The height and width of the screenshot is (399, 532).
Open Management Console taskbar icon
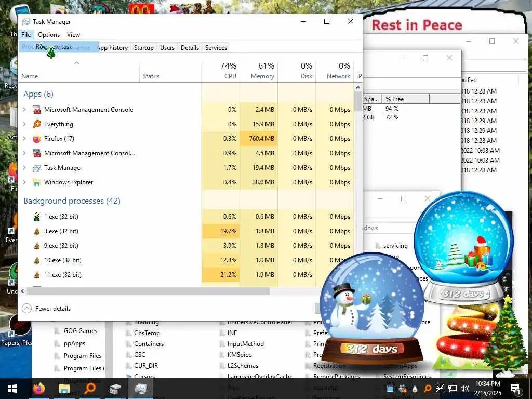[115, 389]
